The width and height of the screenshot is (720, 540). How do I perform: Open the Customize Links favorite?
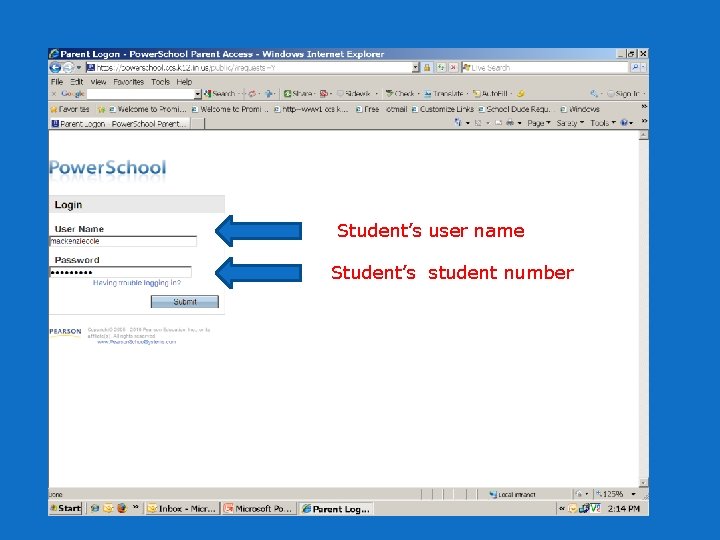443,109
